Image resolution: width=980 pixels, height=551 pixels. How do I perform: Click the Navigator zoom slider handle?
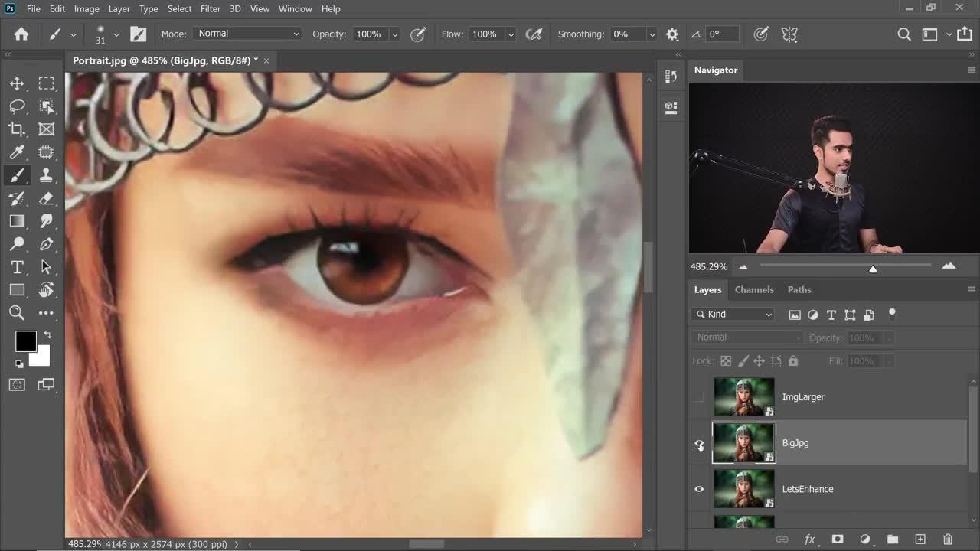click(873, 269)
